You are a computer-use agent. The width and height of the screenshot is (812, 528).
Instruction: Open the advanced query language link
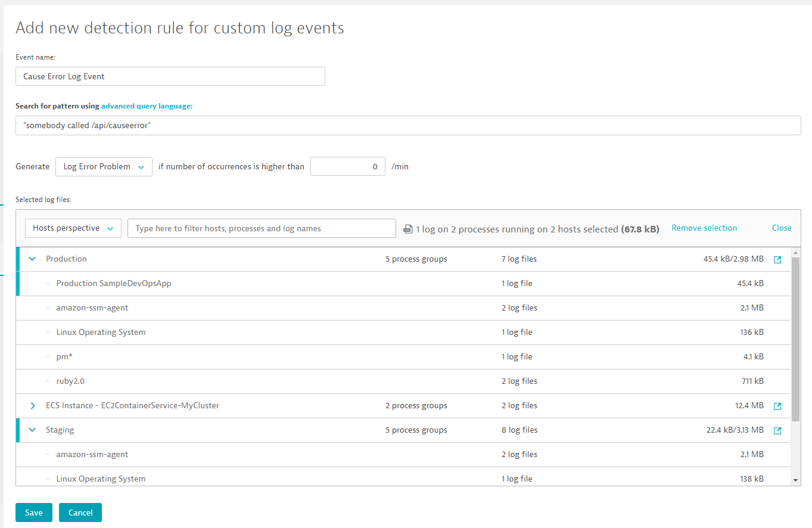point(147,106)
